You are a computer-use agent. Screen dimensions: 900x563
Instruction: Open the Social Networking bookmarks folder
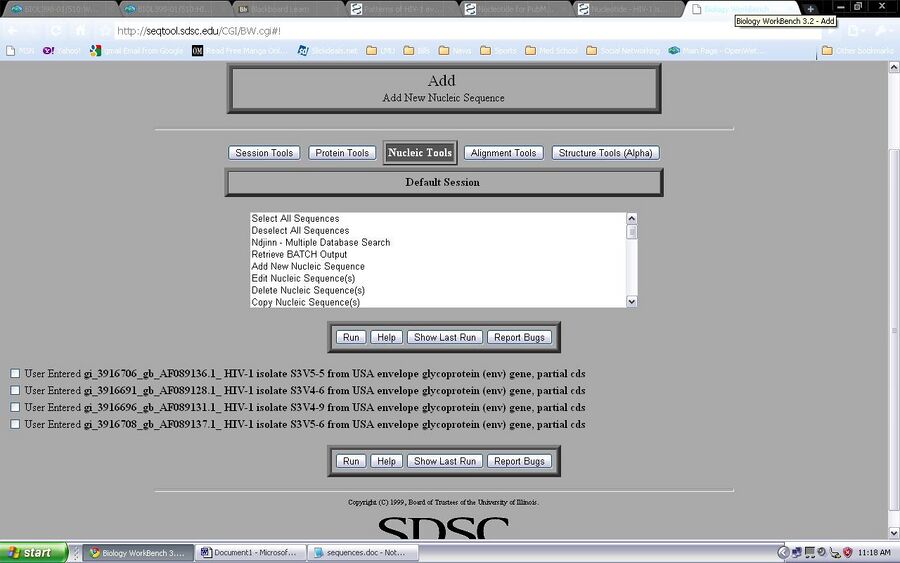coord(623,50)
